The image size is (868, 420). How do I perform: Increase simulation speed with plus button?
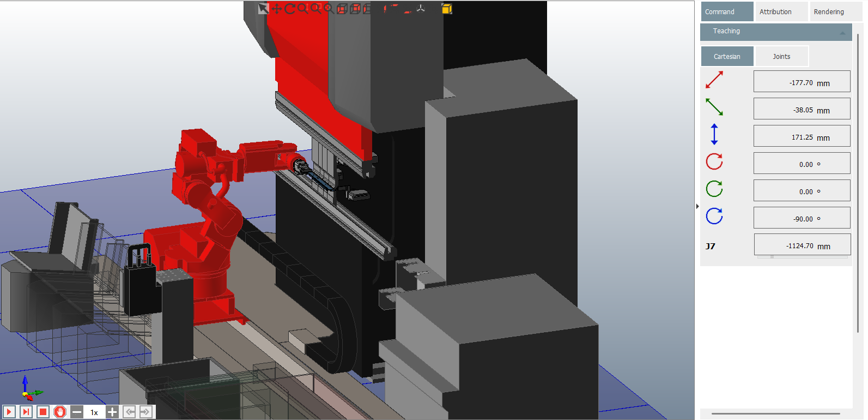coord(112,412)
